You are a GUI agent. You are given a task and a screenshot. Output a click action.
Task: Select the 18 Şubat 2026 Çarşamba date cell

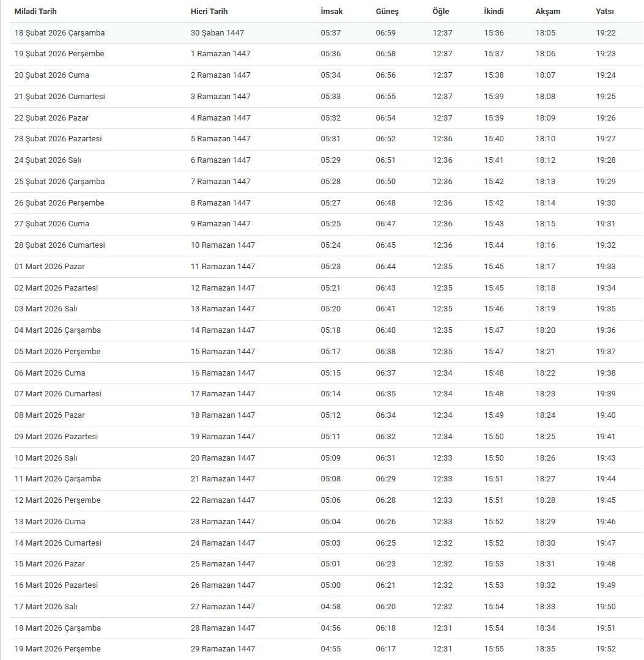tap(59, 33)
